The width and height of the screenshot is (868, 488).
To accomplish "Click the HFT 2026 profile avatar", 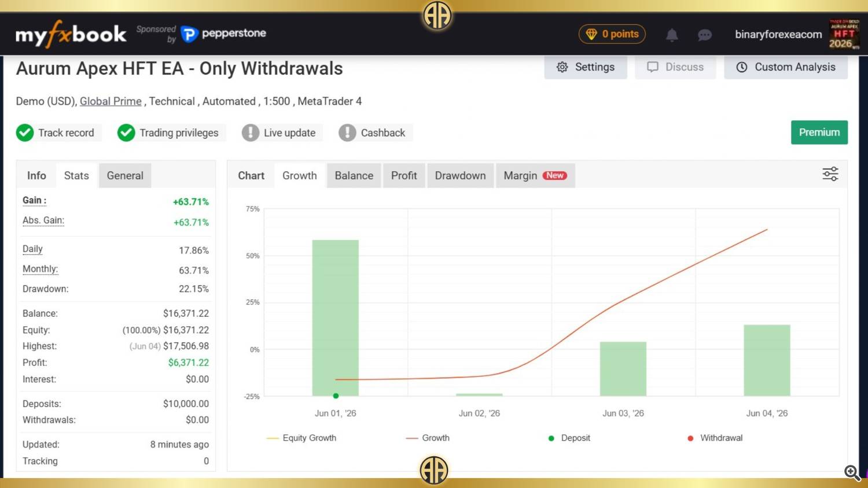I will (x=844, y=34).
